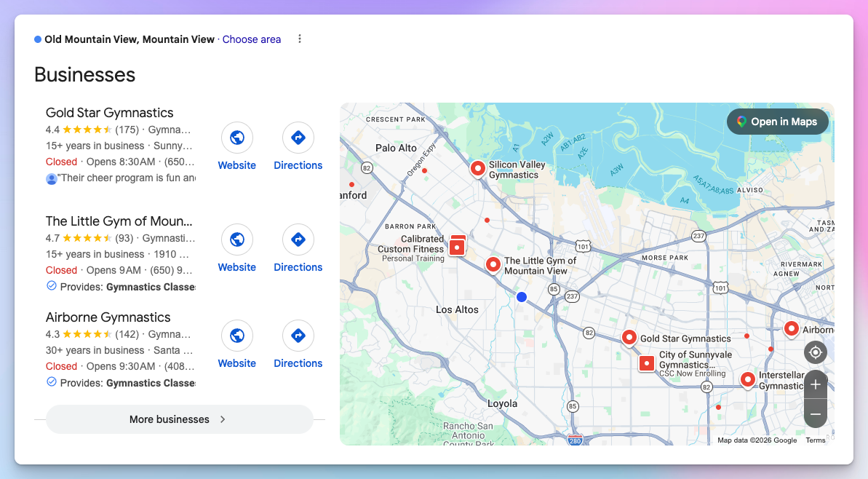868x479 pixels.
Task: Get directions to Airborne Gymnastics icon
Action: pyautogui.click(x=298, y=336)
